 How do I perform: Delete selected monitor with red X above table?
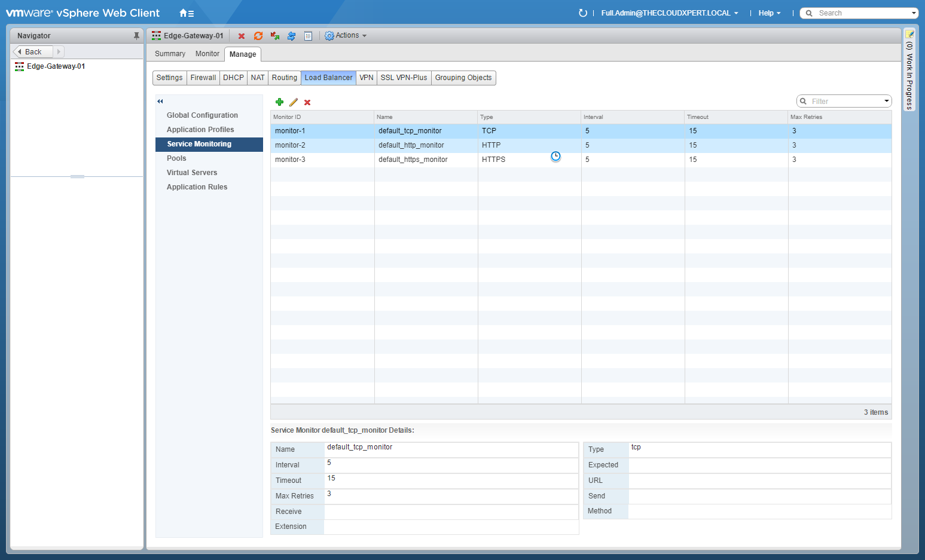click(x=307, y=102)
